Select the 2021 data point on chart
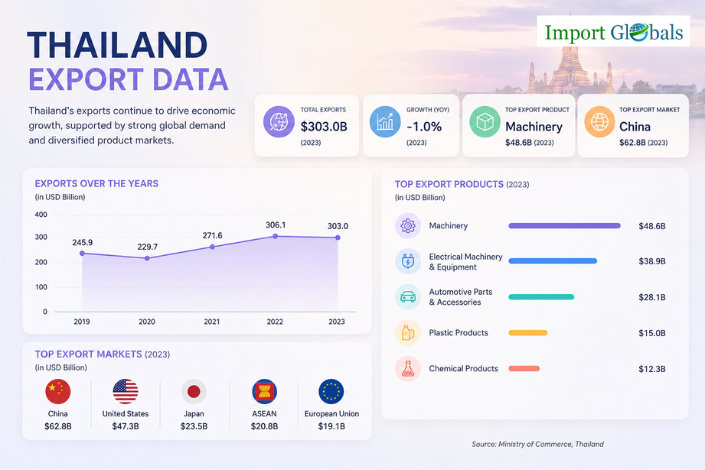This screenshot has height=470, width=705. coord(212,246)
